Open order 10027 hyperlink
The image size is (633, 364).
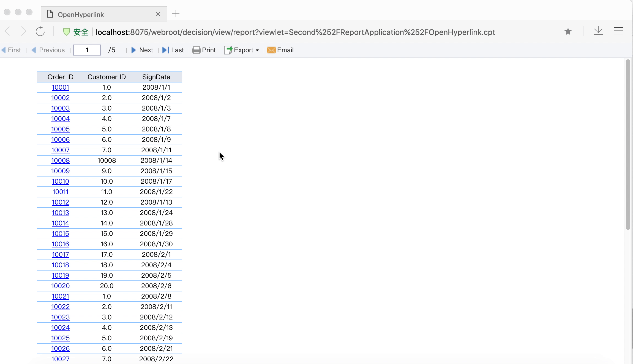pos(60,359)
